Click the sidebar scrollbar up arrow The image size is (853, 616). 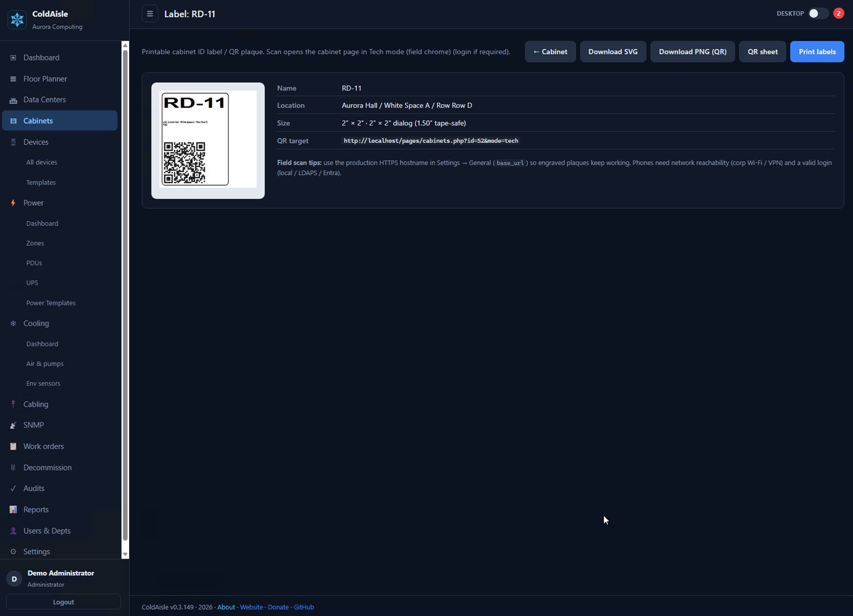click(x=125, y=45)
